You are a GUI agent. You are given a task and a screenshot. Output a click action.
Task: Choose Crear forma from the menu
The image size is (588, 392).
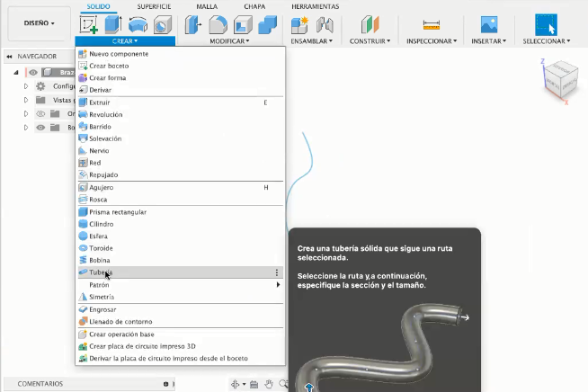coord(181,77)
